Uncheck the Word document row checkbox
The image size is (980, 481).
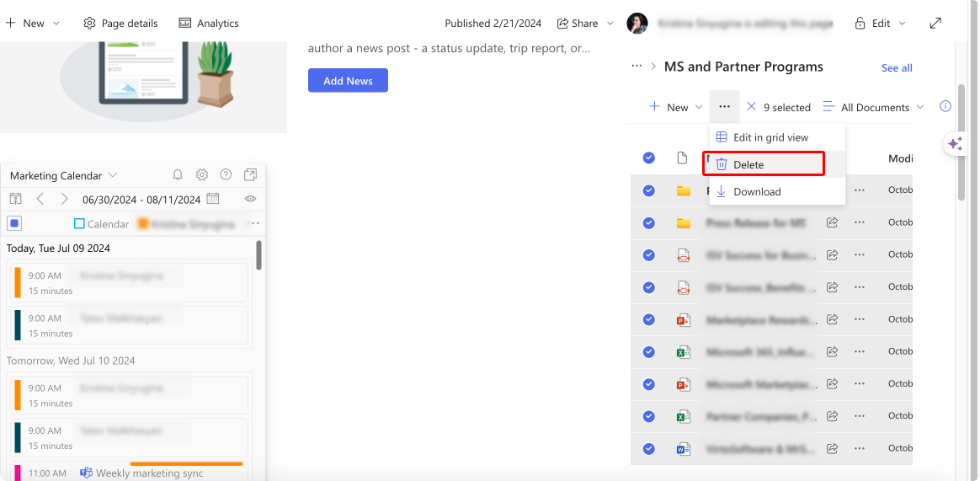click(649, 448)
